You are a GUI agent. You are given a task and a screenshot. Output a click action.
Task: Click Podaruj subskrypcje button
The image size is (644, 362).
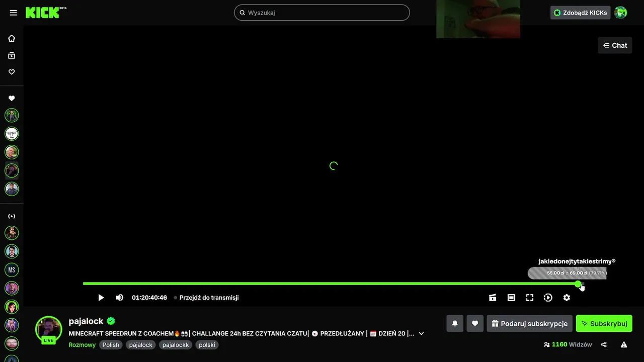529,323
